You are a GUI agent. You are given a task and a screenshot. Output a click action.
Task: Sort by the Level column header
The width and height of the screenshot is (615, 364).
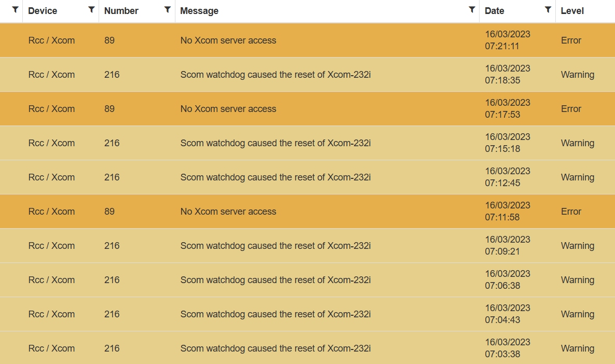[572, 11]
